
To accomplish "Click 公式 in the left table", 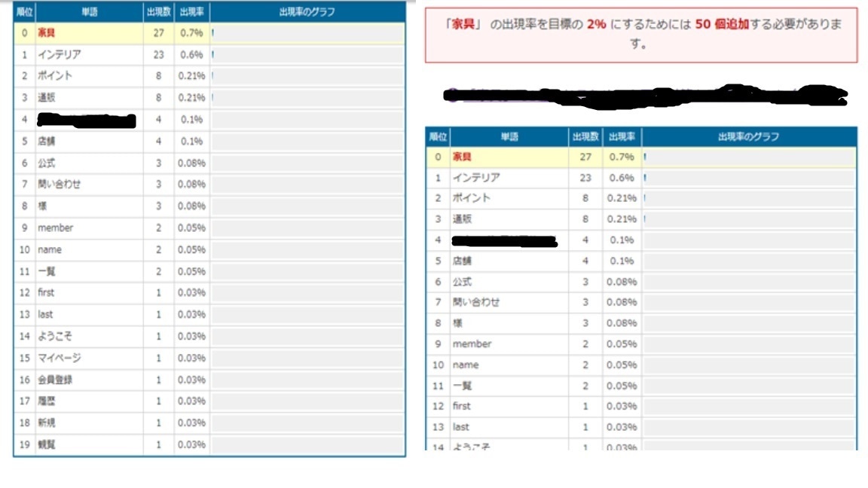I will click(46, 163).
